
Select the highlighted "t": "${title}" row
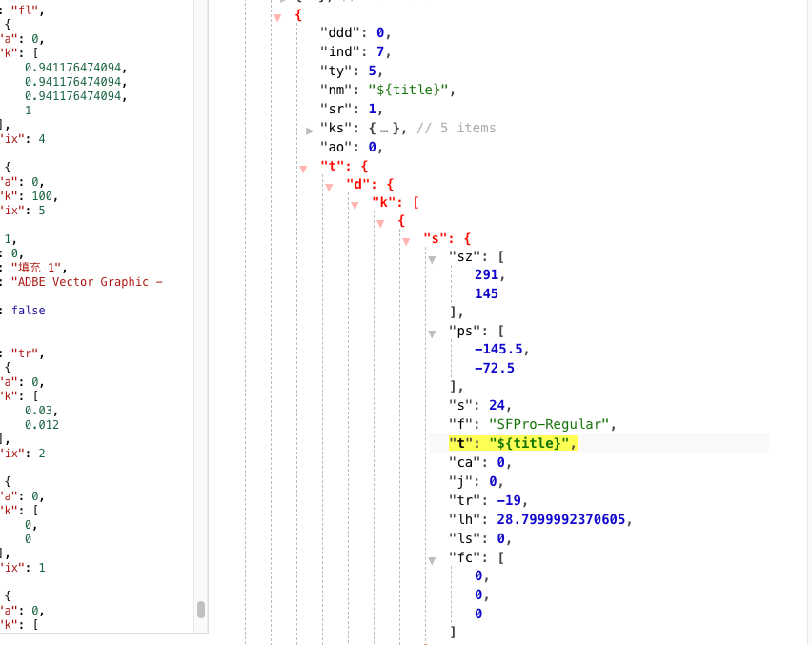(x=513, y=443)
